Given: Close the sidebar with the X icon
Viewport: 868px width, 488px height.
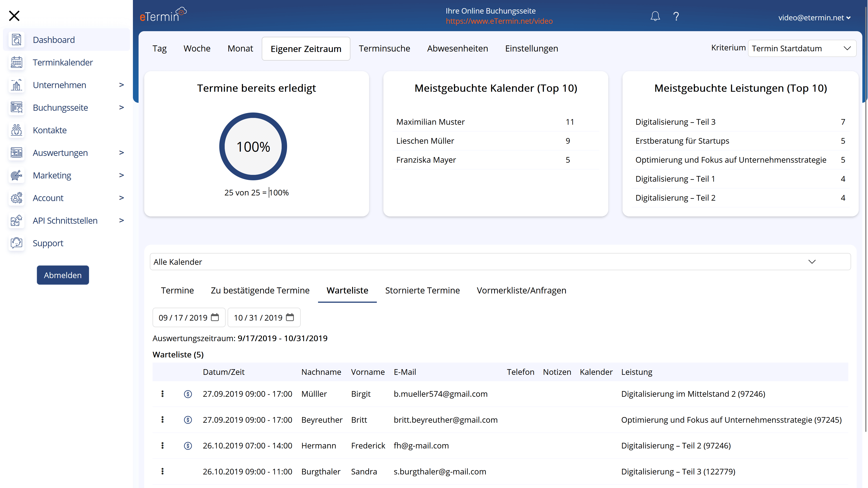Looking at the screenshot, I should click(14, 16).
